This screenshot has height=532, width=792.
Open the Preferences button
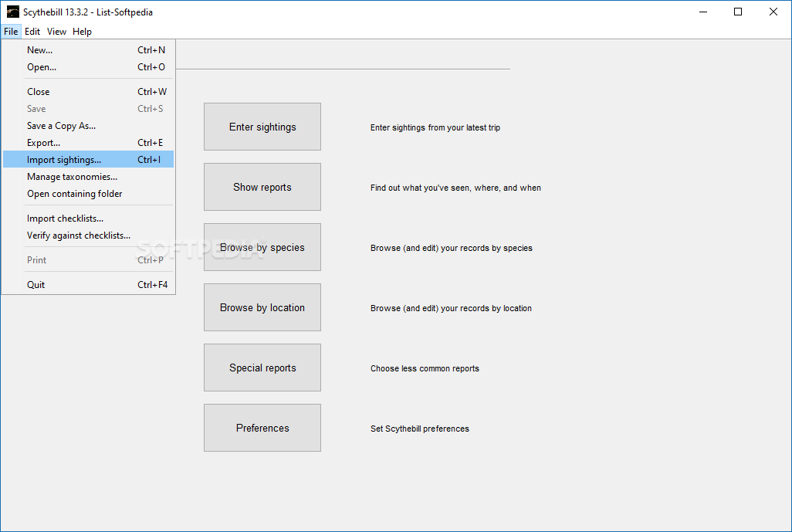(262, 428)
